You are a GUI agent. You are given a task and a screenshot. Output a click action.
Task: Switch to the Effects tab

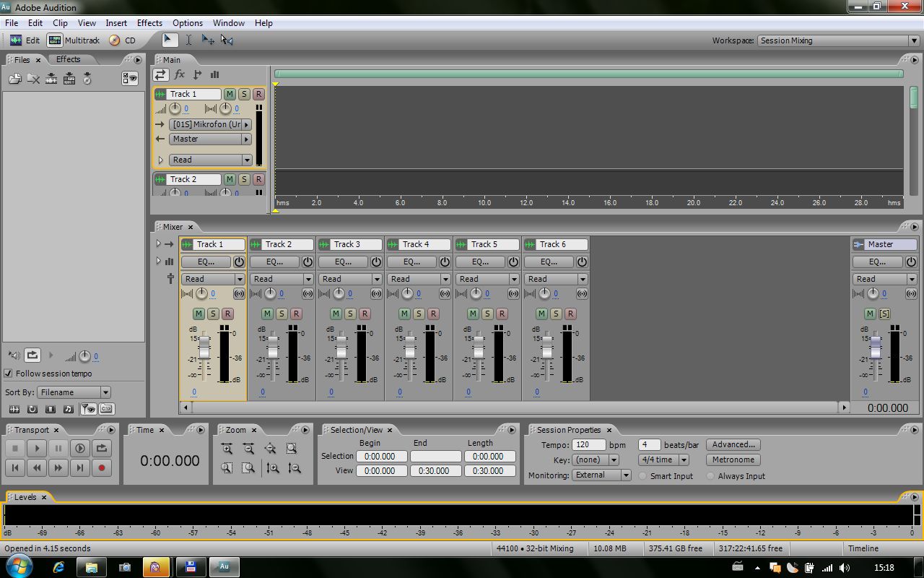[x=69, y=59]
